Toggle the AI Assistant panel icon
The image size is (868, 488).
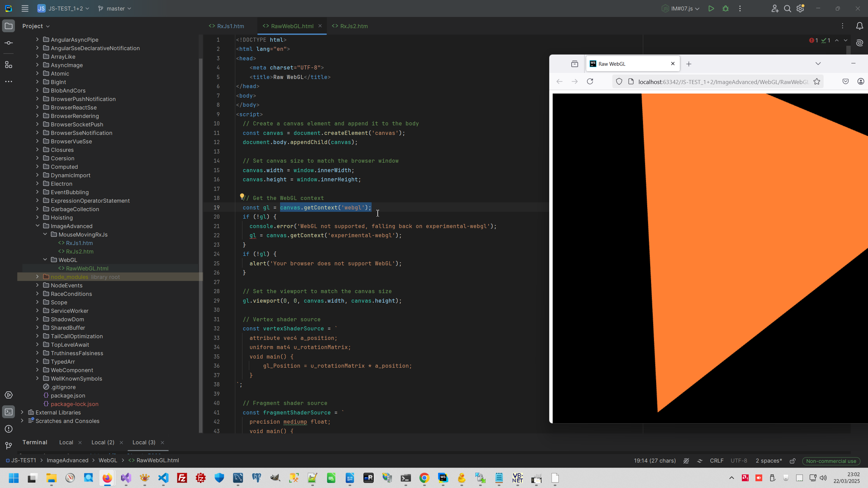pyautogui.click(x=859, y=43)
